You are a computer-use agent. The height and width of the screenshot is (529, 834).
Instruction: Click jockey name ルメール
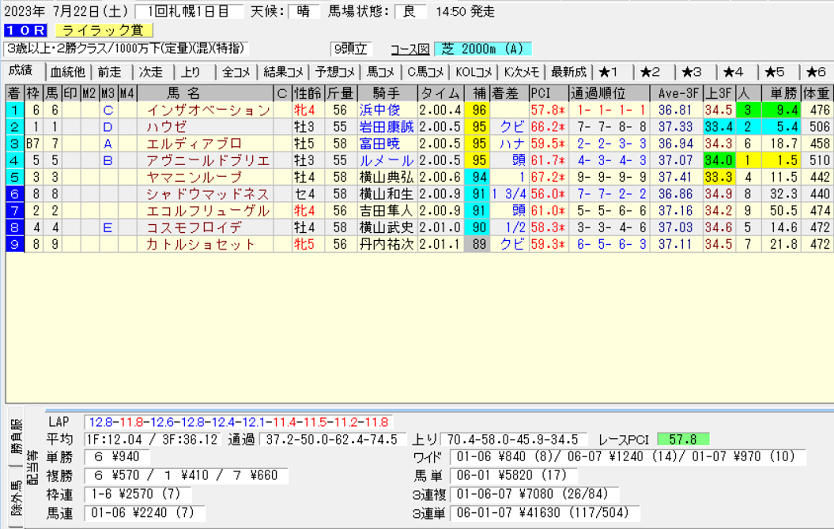click(380, 160)
